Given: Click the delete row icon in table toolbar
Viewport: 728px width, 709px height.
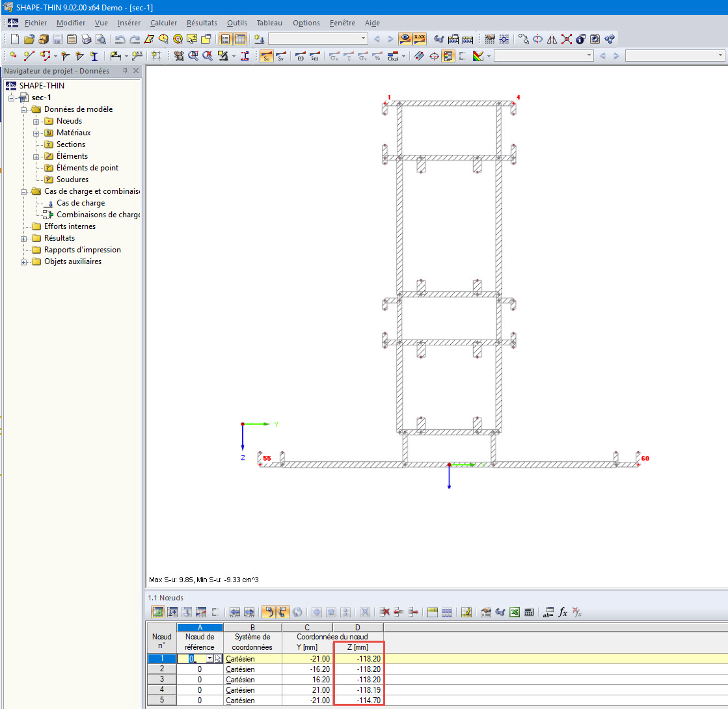Looking at the screenshot, I should 384,612.
